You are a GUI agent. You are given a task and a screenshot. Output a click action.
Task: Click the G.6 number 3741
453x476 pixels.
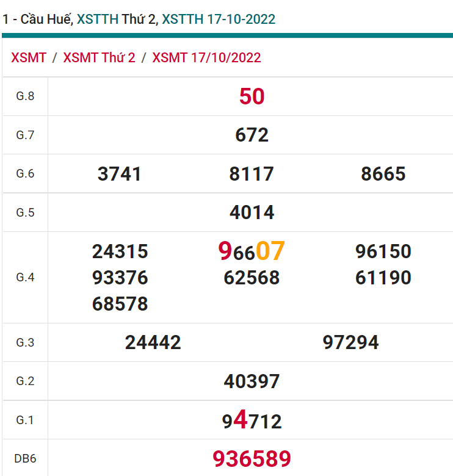point(120,174)
